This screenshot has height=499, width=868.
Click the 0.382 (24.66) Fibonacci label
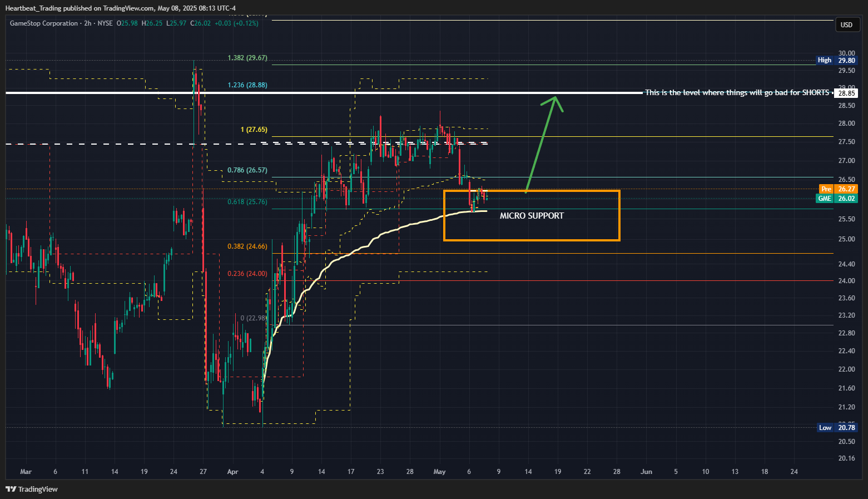pos(247,246)
